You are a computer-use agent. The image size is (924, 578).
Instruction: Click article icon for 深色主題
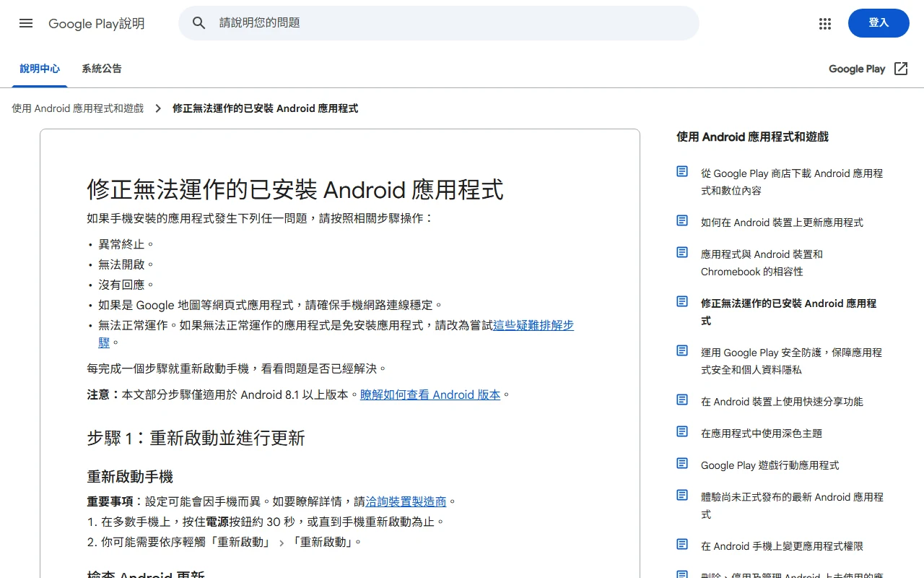click(x=682, y=431)
